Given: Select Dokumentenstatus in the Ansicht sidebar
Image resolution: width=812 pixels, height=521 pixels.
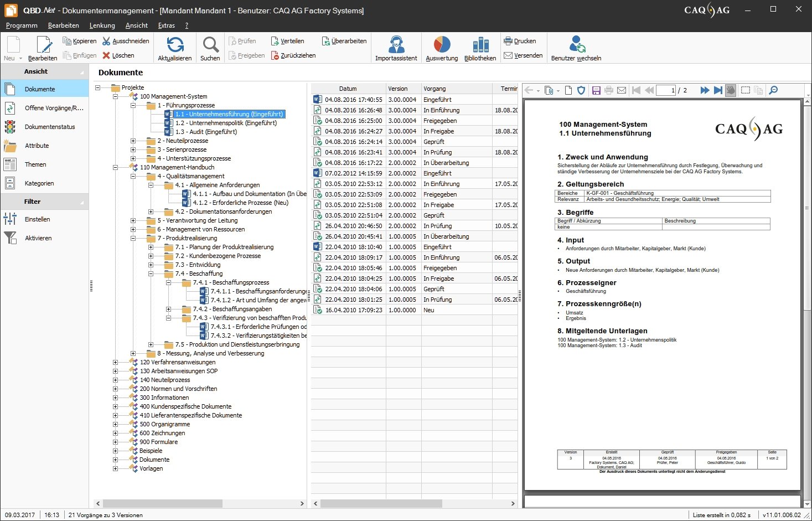Looking at the screenshot, I should pyautogui.click(x=49, y=127).
